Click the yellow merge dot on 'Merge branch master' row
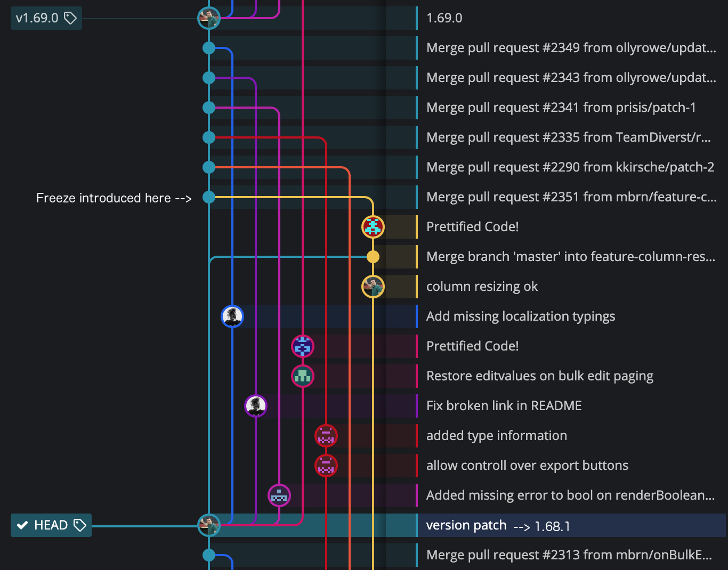This screenshot has width=728, height=570. [x=371, y=256]
